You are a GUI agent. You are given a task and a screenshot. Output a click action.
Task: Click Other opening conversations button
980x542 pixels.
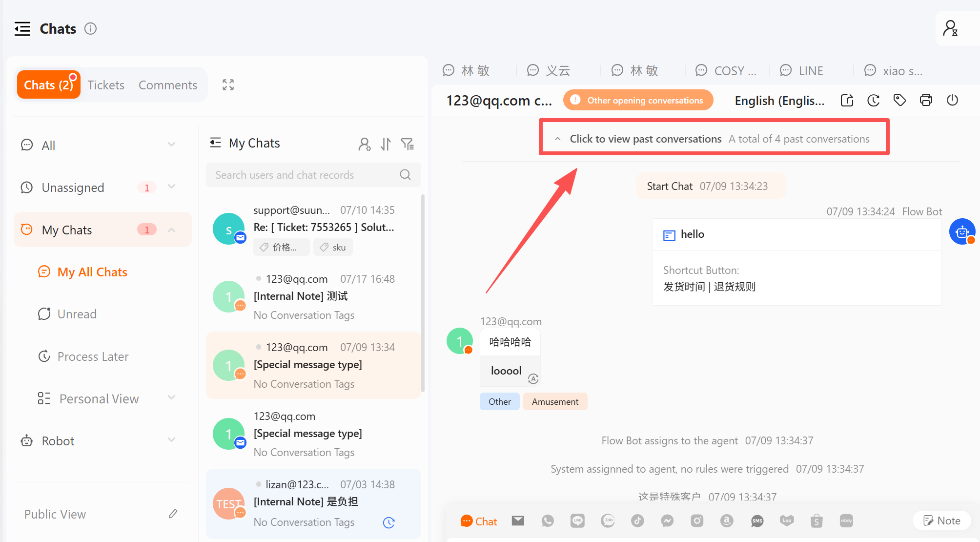pos(638,100)
